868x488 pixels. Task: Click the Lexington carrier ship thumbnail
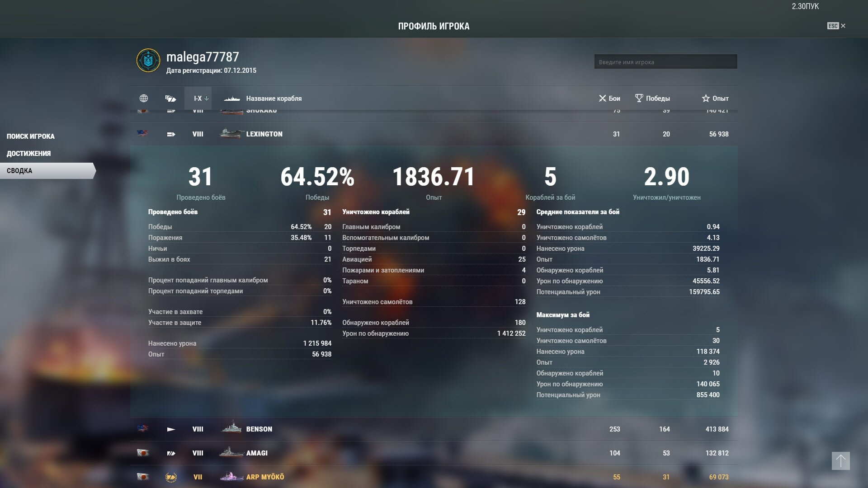click(x=231, y=134)
